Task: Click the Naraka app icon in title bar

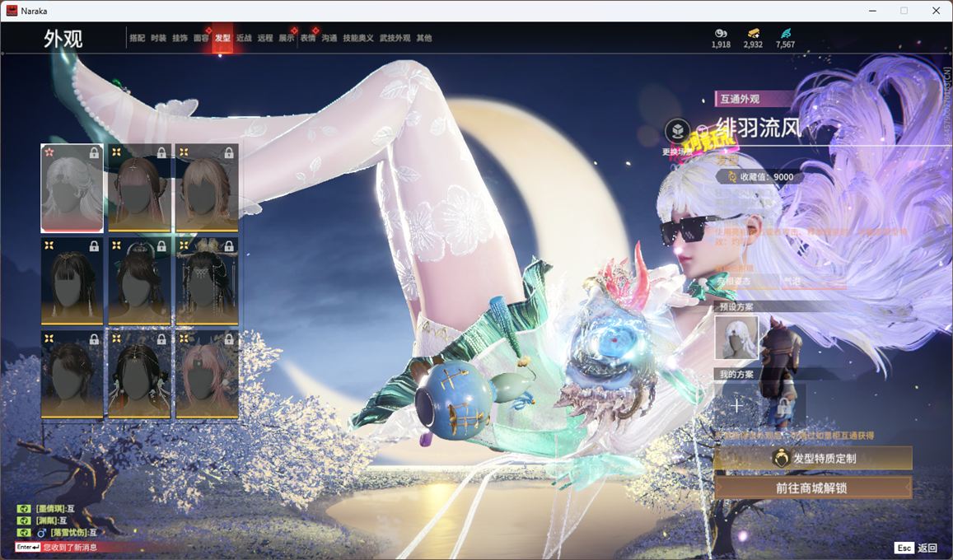Action: click(12, 11)
